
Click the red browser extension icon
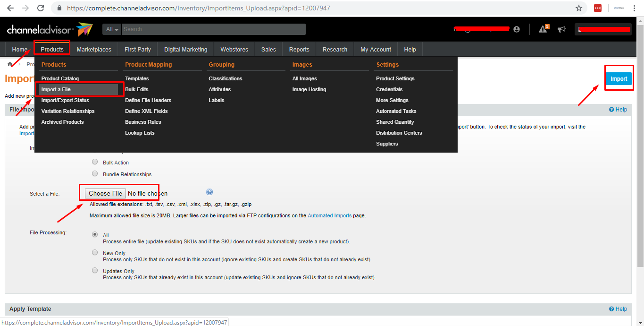point(598,8)
